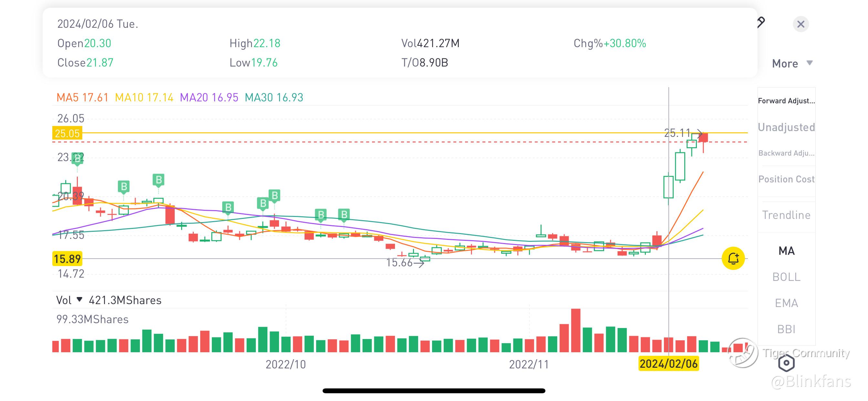Activate the Trendline tool
Screen dimensions: 868x401
pos(786,215)
